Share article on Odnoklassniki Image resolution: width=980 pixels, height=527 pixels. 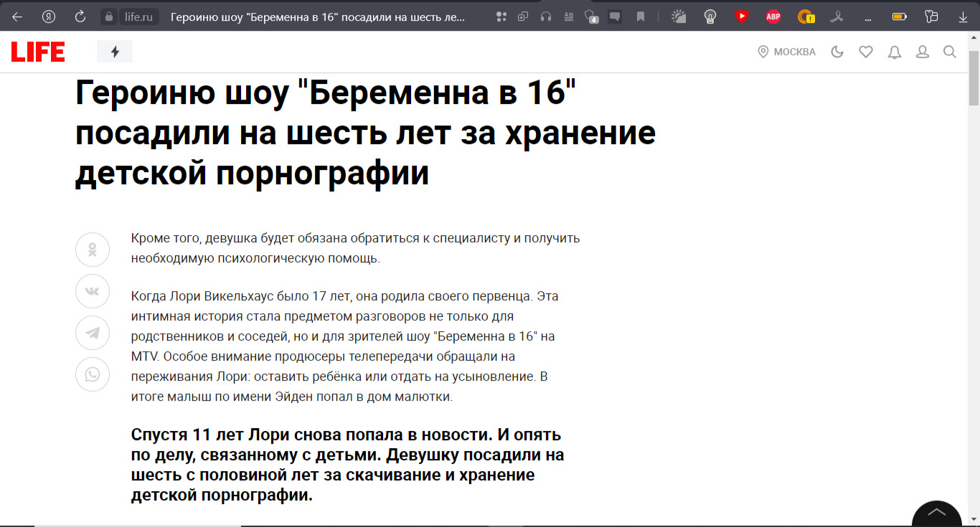point(93,250)
